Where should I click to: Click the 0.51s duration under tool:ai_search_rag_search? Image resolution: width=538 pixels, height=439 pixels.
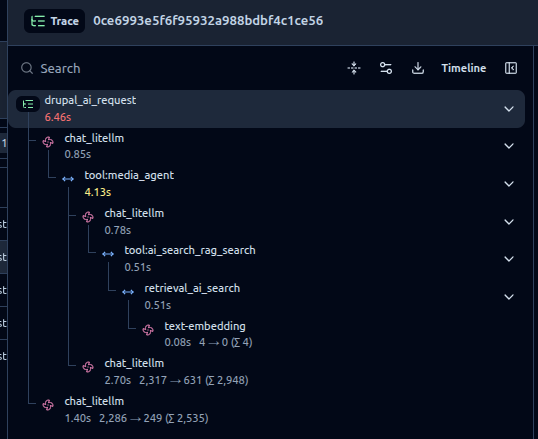138,267
